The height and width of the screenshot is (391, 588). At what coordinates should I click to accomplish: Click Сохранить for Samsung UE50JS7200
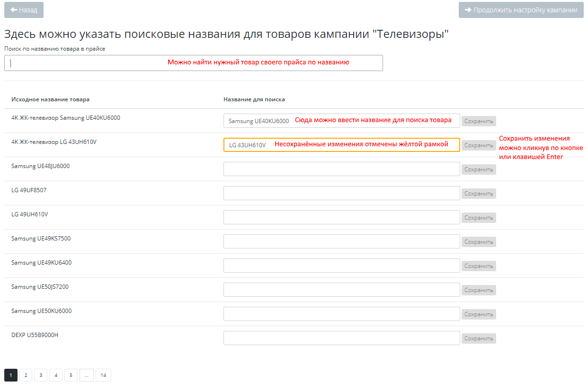coord(479,290)
